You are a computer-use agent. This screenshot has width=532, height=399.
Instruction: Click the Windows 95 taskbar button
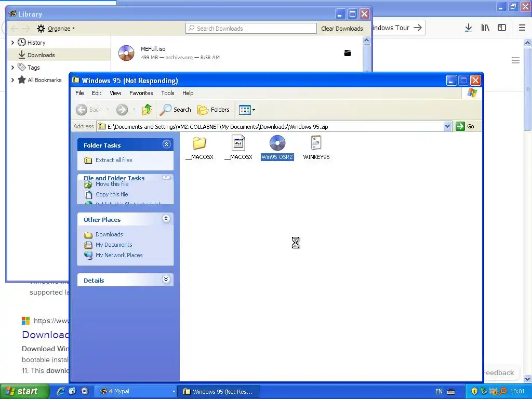(x=219, y=392)
